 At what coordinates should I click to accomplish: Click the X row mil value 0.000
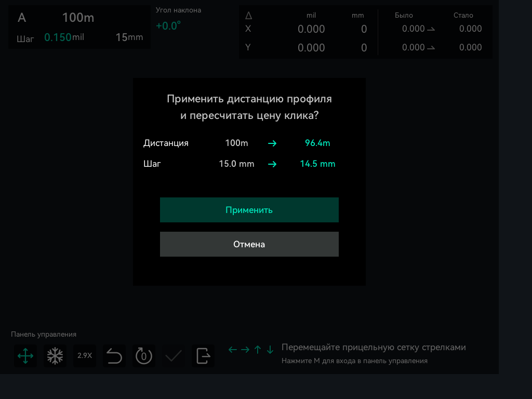[311, 29]
